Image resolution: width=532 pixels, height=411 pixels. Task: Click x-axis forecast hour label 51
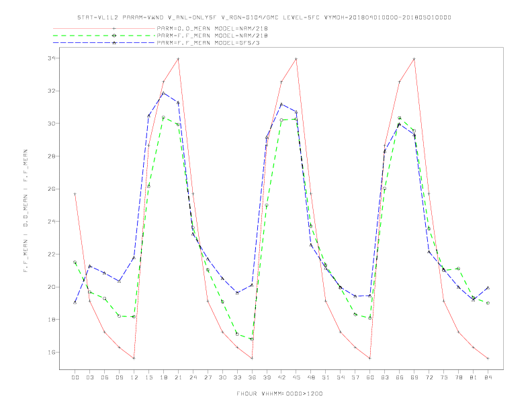pos(326,377)
